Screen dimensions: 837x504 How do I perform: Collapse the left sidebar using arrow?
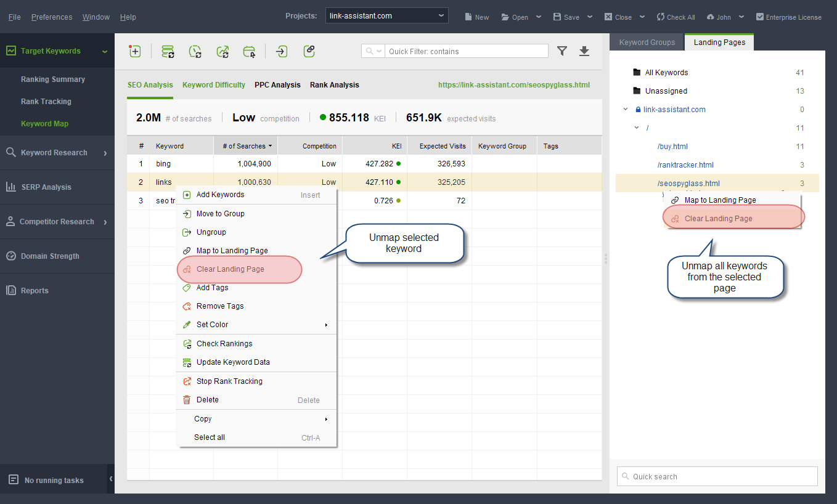tap(111, 479)
